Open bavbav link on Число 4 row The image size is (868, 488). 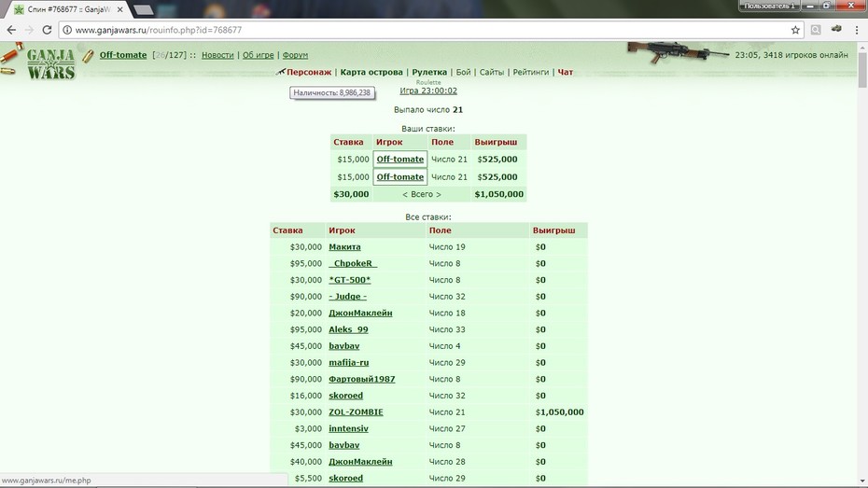(343, 346)
